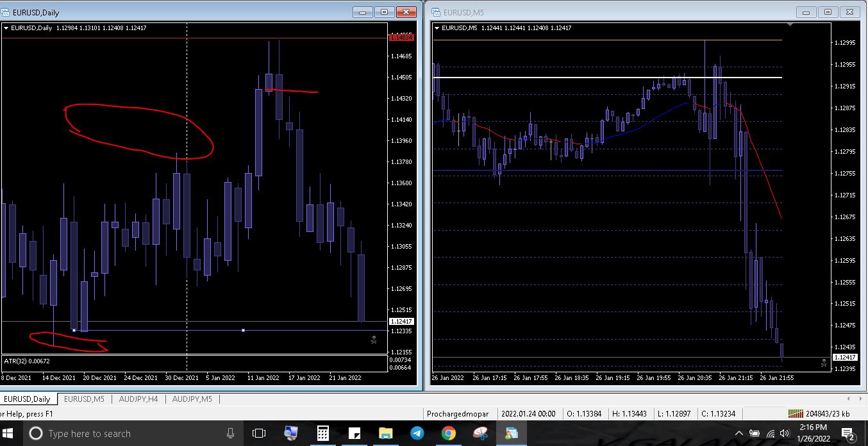Expand the one-click trading arrow in Daily chart

[6, 28]
